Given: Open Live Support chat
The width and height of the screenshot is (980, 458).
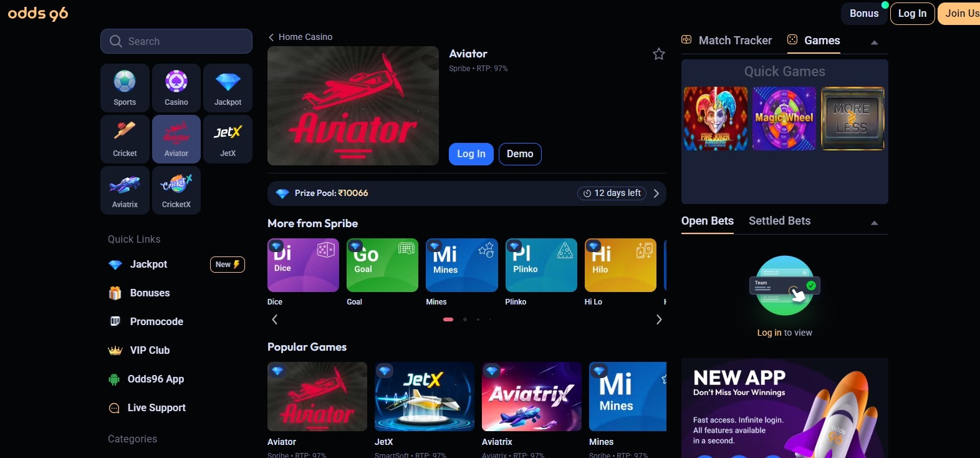Looking at the screenshot, I should click(156, 408).
